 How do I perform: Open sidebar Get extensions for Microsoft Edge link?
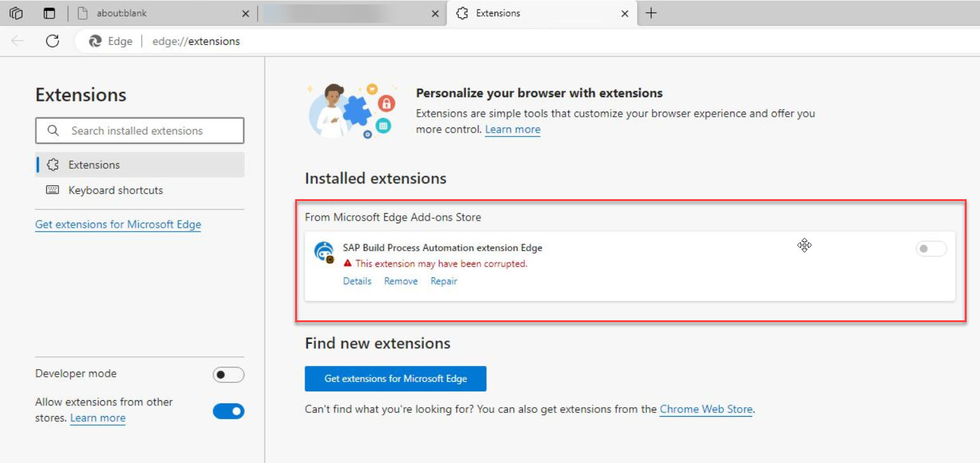pyautogui.click(x=118, y=225)
